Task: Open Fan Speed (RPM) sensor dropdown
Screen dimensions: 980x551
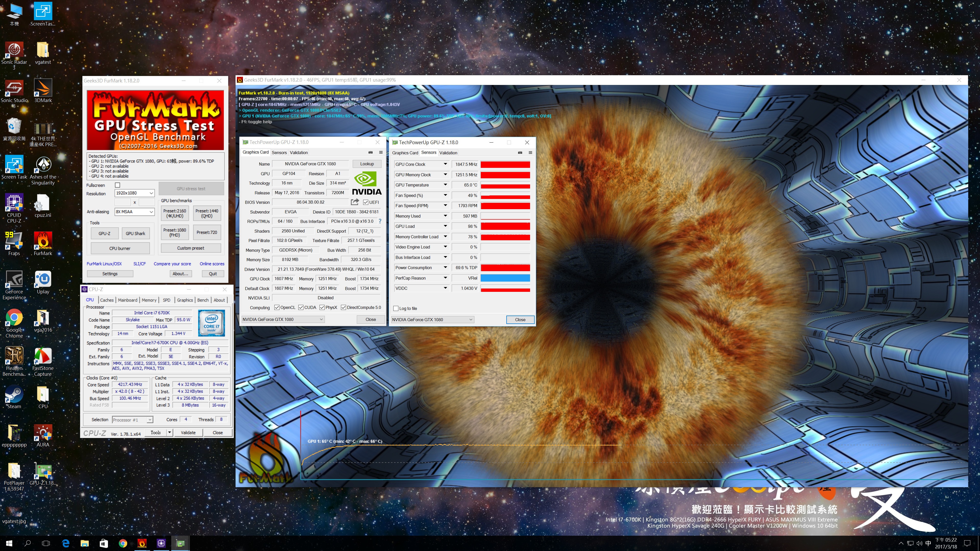Action: (x=445, y=205)
